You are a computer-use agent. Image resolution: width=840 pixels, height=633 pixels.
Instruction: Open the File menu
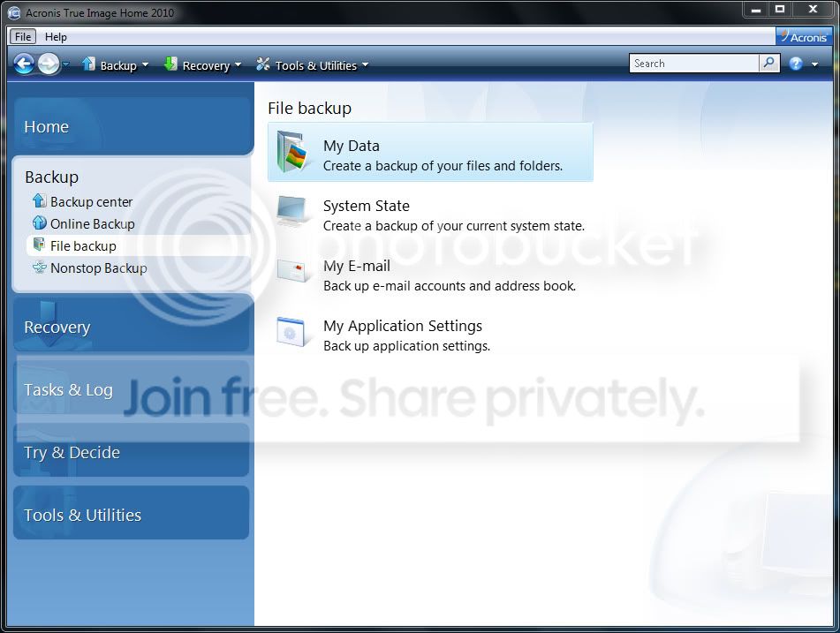coord(23,36)
